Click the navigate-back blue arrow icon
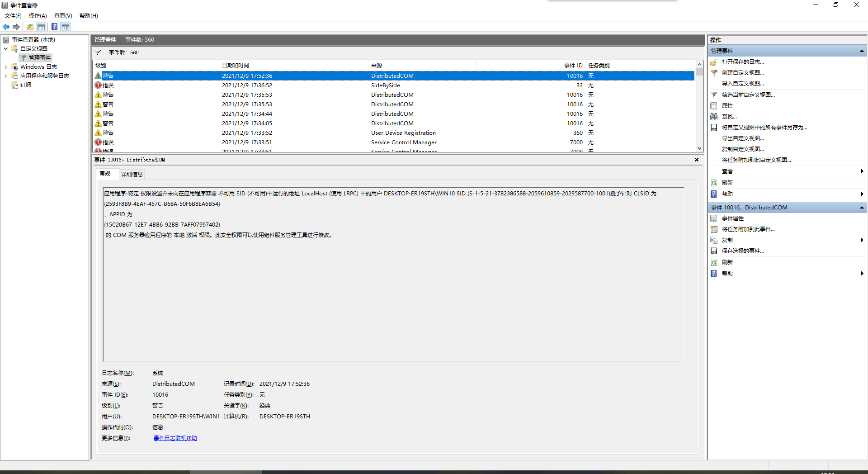Screen dimensions: 868x474 [6, 27]
